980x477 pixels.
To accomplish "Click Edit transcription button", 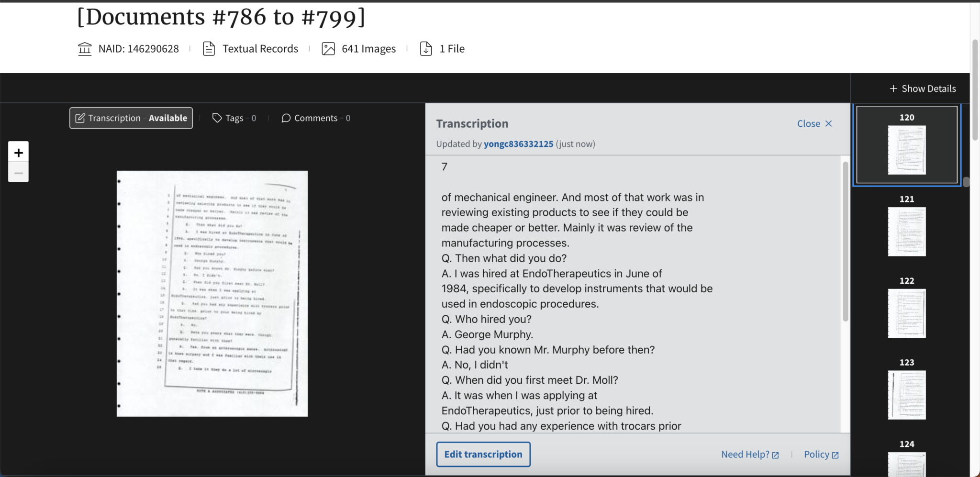I will pyautogui.click(x=483, y=454).
